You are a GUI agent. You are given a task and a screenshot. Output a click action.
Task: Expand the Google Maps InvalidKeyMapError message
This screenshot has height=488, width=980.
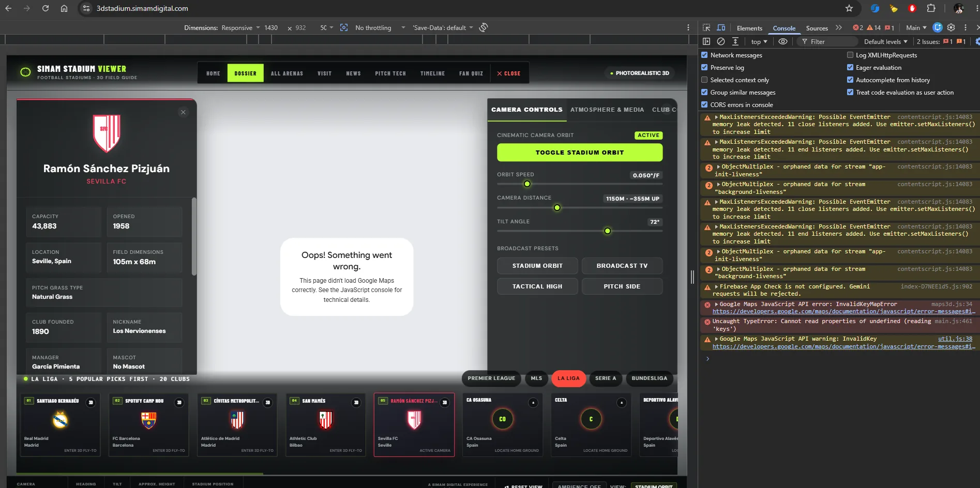tap(717, 304)
